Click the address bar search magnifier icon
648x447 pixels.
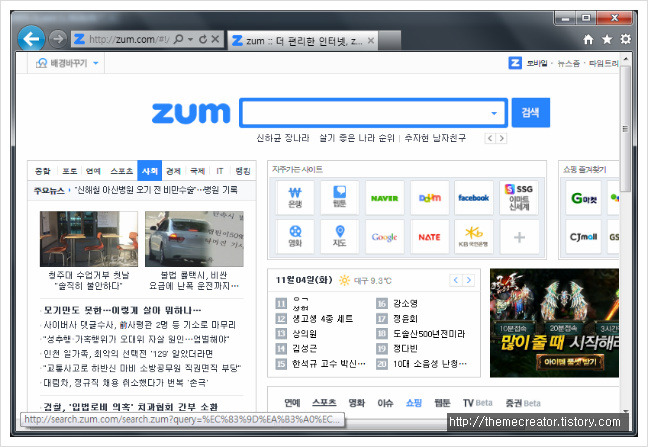[x=179, y=39]
